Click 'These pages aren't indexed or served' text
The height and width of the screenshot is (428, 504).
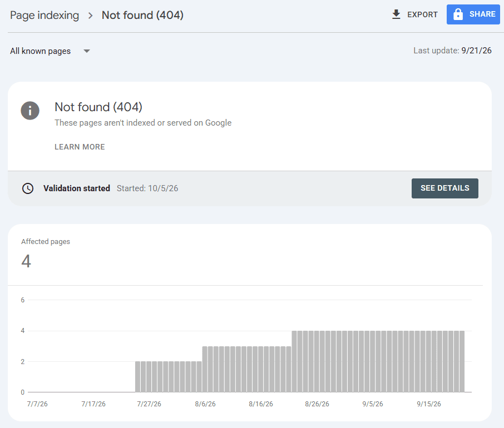[143, 123]
